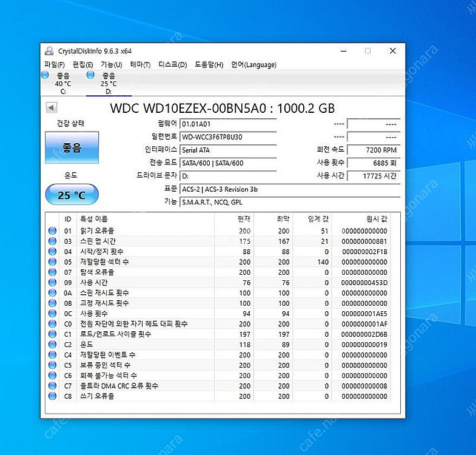Click raw value 000000000019 in 온도 row
Screen dimensions: 476x455
pos(364,345)
